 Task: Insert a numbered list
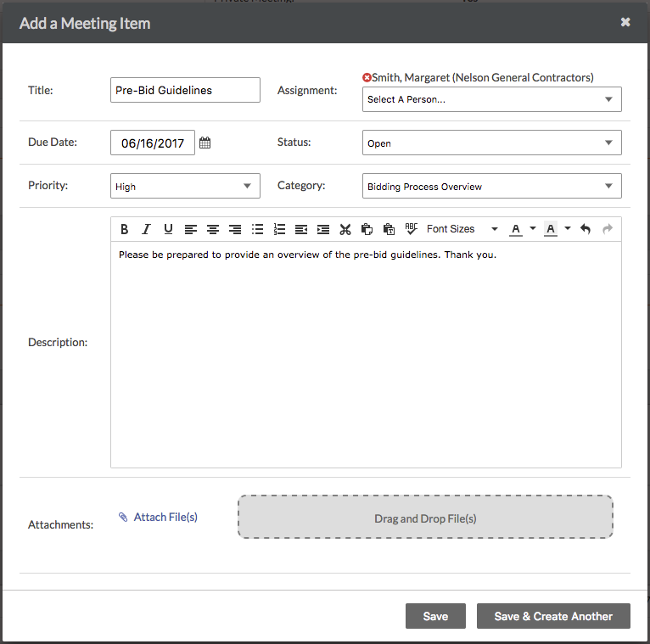point(280,229)
